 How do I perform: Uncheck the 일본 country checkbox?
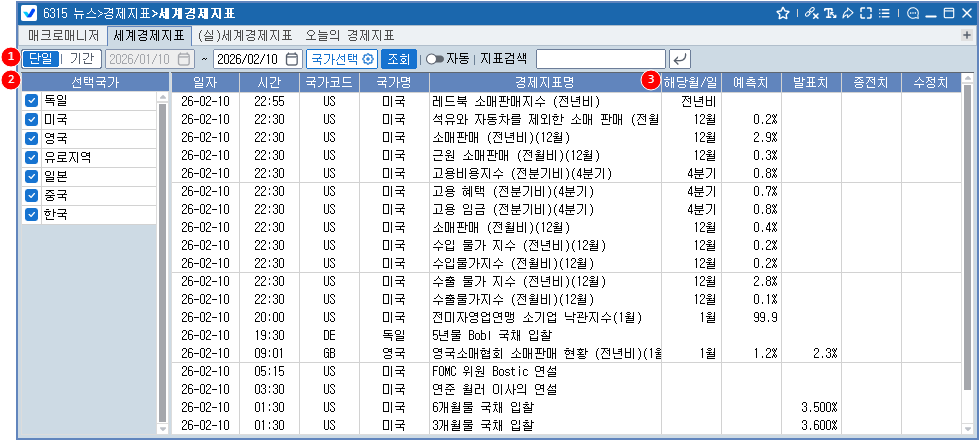coord(32,176)
